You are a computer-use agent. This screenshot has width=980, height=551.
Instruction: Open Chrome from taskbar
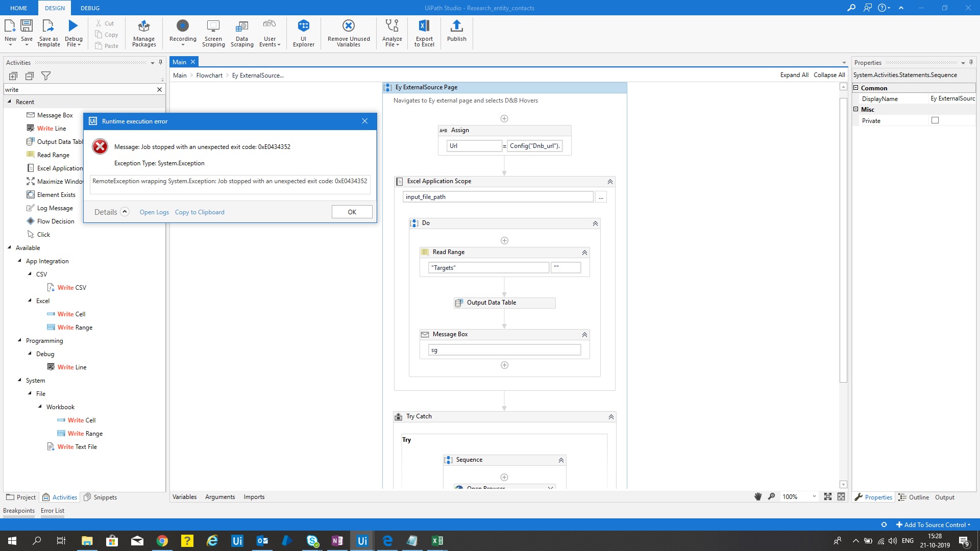tap(162, 541)
